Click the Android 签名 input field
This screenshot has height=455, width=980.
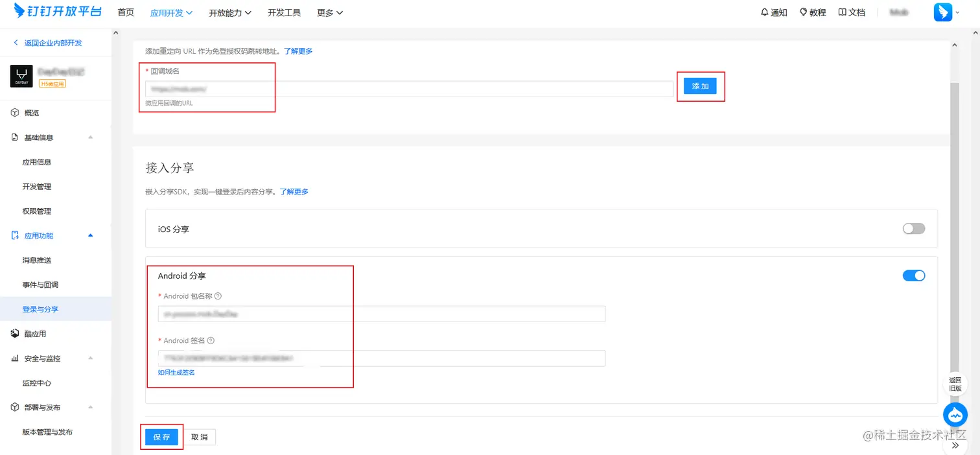[x=382, y=358]
